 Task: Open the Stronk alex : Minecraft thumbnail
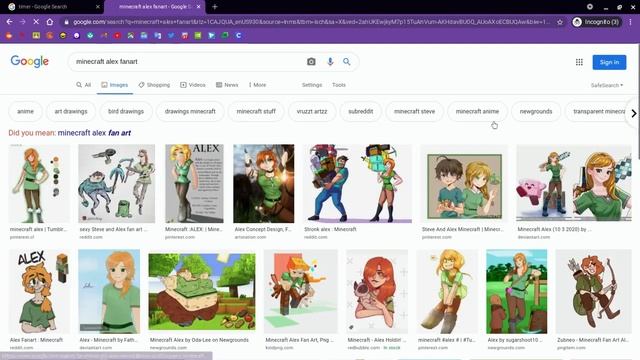(358, 184)
